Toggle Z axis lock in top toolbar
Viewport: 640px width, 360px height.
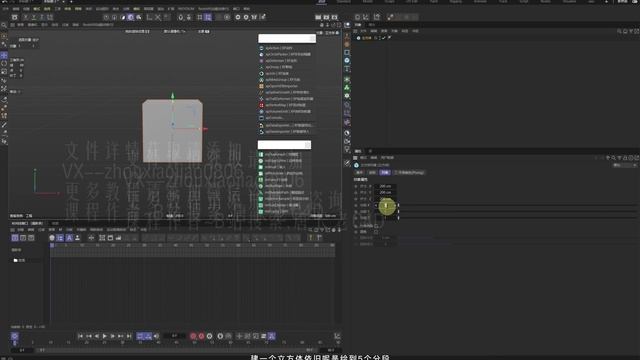click(x=42, y=17)
